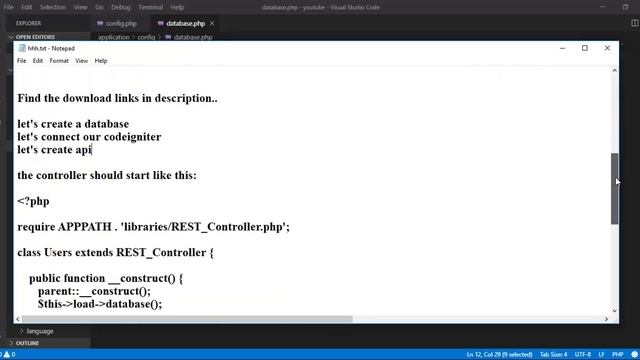Open VS Code Go menu
Screen dimensions: 640x360
pos(99,7)
